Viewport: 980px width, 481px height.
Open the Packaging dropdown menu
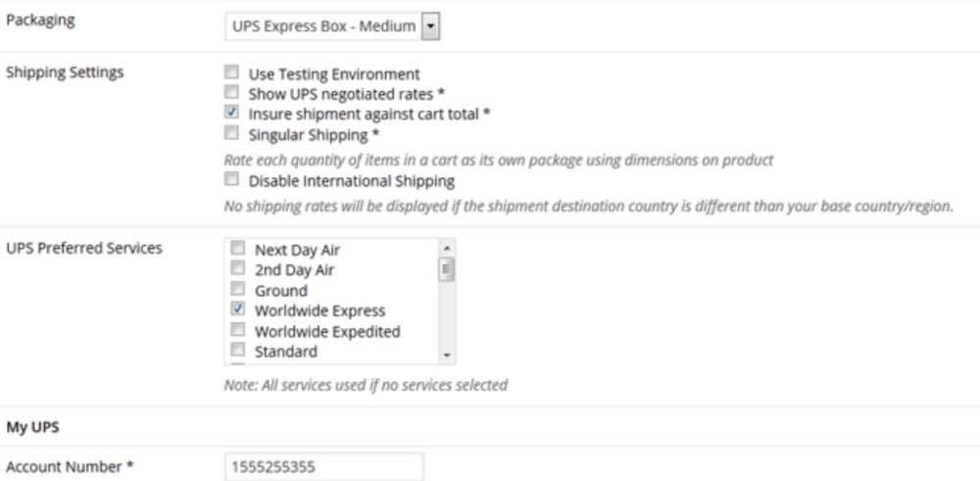pos(332,26)
